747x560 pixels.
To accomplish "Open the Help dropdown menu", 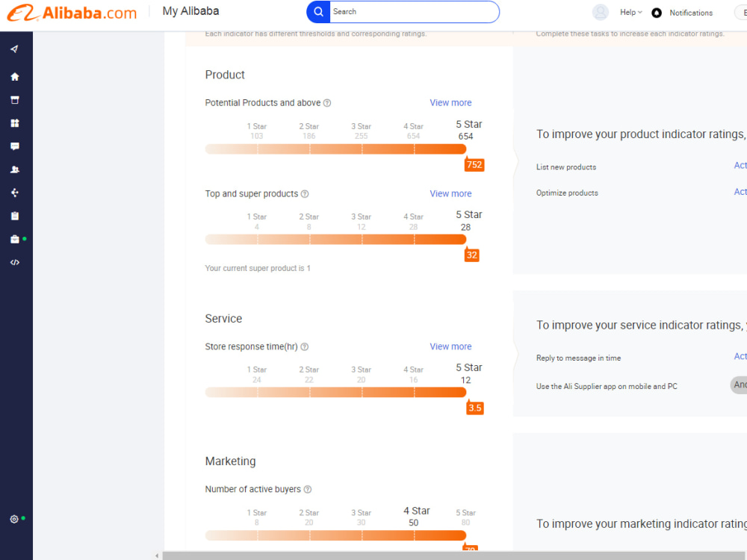I will (x=630, y=13).
